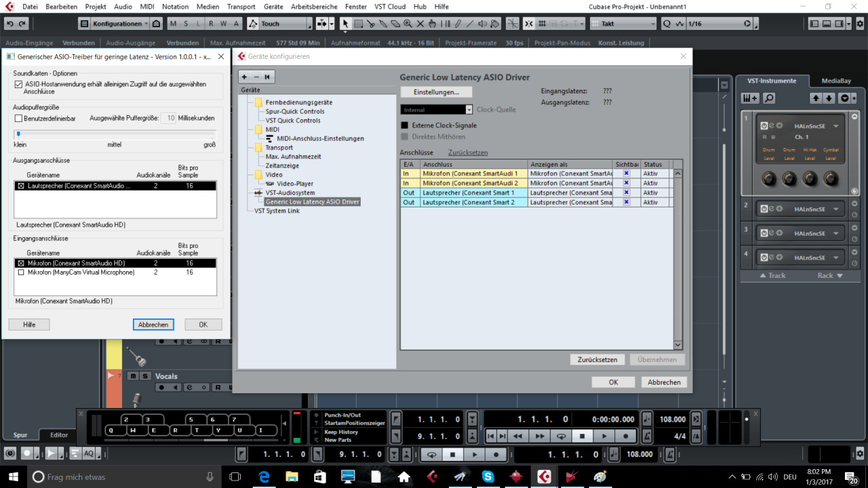Click OK in Geräte konfigurieren dialog
The image size is (868, 488).
click(x=613, y=382)
